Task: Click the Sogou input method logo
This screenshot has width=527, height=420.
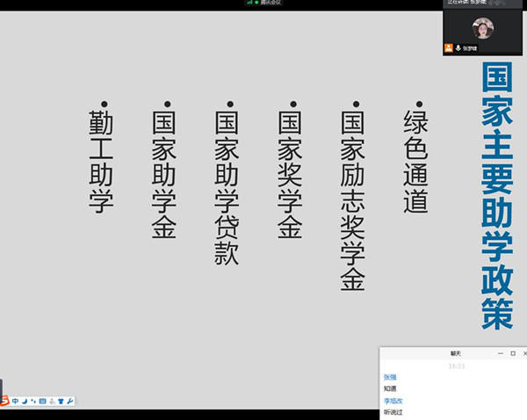Action: (4, 401)
